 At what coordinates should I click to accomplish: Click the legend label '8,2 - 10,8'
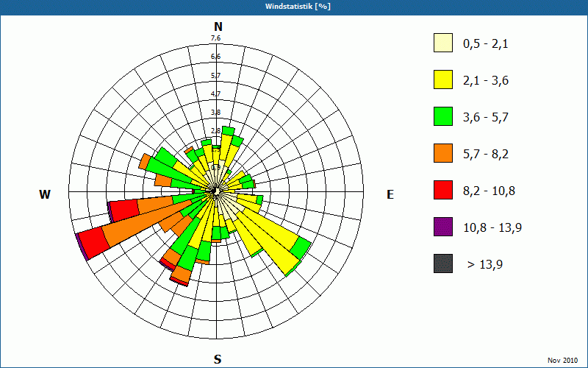489,191
